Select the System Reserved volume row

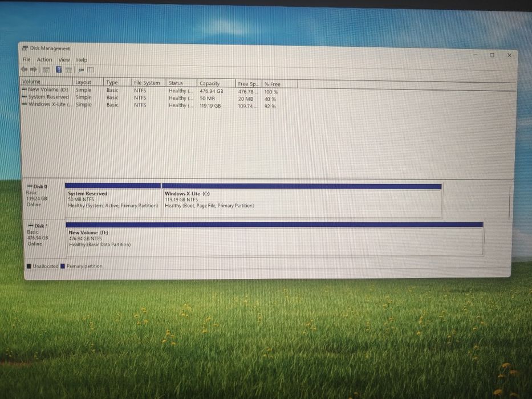149,97
